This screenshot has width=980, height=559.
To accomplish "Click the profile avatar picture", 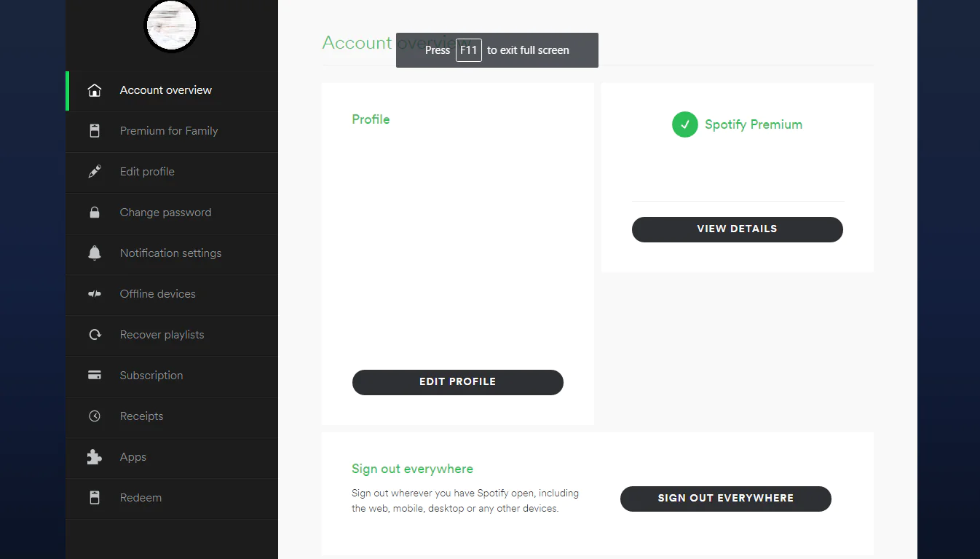I will (x=171, y=25).
